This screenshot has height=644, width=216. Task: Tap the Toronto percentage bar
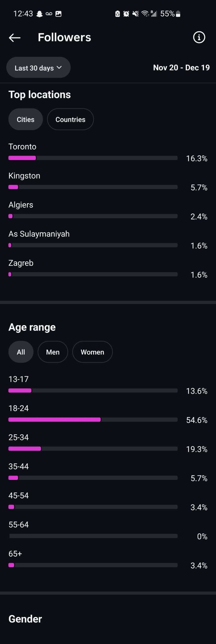pyautogui.click(x=93, y=158)
